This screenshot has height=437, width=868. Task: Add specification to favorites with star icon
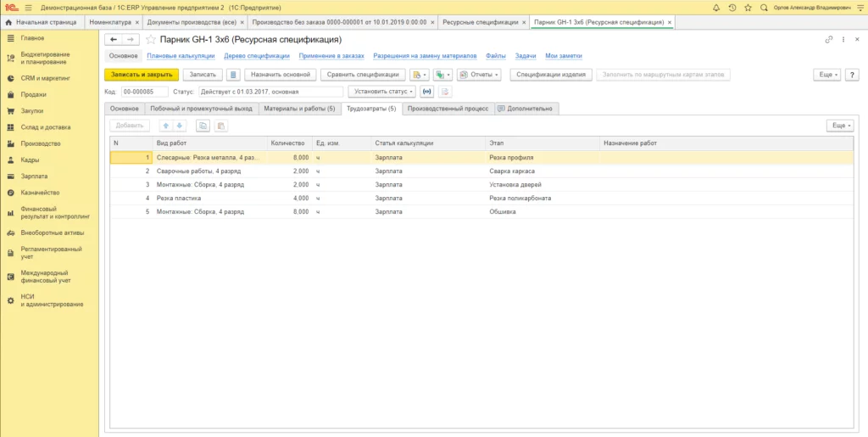tap(151, 39)
